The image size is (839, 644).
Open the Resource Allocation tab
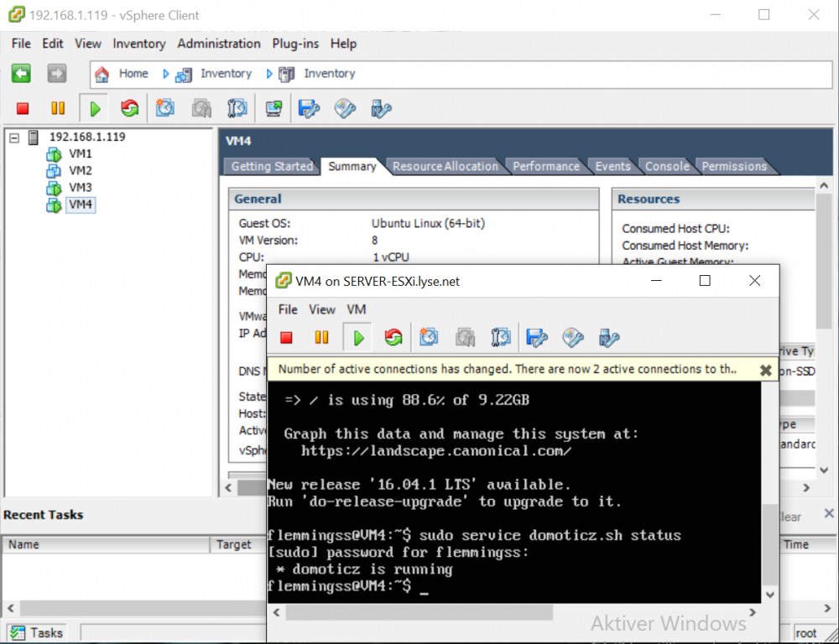445,166
